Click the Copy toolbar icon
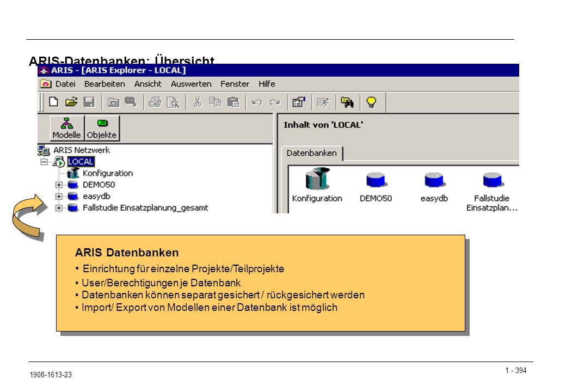Screen dimensions: 566x392 coord(216,102)
